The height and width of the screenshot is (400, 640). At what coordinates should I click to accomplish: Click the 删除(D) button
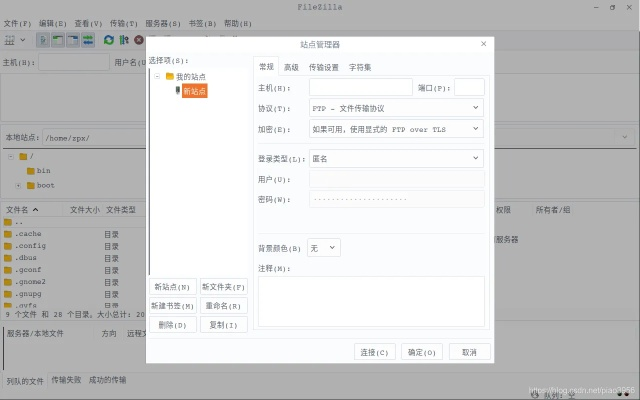pyautogui.click(x=173, y=325)
